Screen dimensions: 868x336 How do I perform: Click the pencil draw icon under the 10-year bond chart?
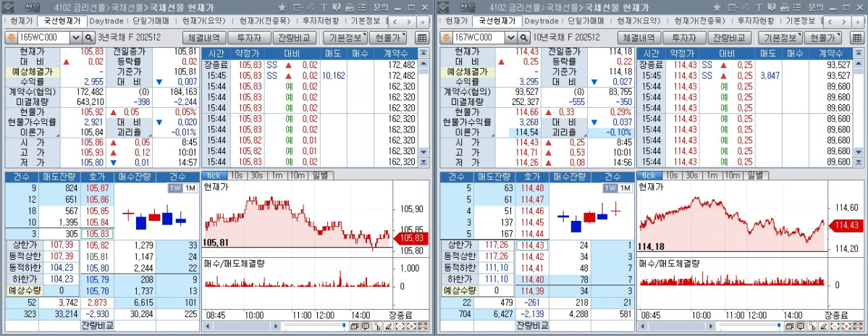tap(824, 326)
